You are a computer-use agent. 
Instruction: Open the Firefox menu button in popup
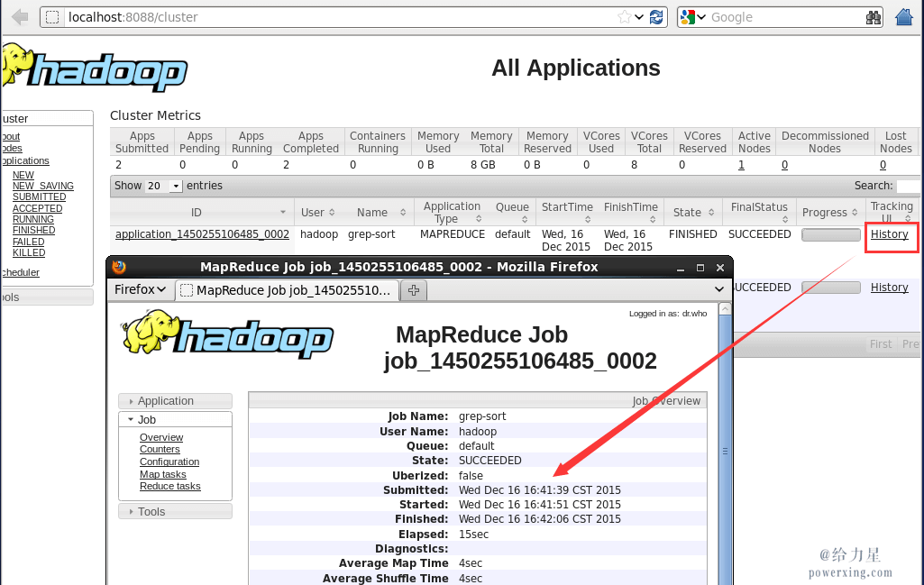[x=140, y=289]
